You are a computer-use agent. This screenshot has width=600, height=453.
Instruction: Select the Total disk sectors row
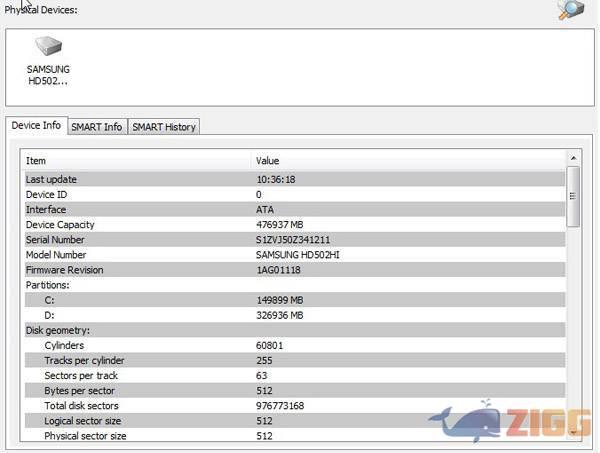295,406
